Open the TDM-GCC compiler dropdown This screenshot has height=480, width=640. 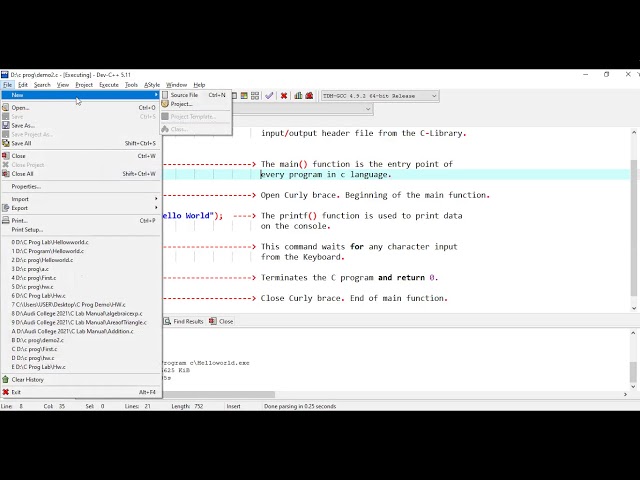tap(434, 96)
